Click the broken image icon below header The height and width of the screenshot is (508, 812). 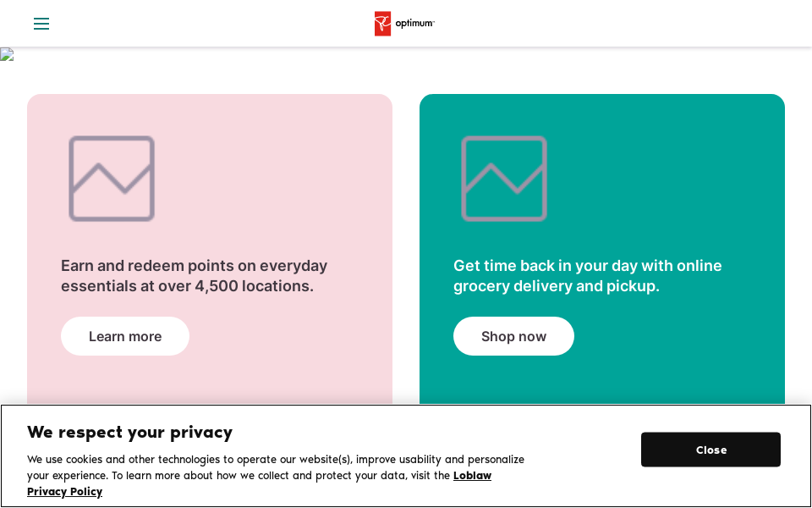click(7, 55)
